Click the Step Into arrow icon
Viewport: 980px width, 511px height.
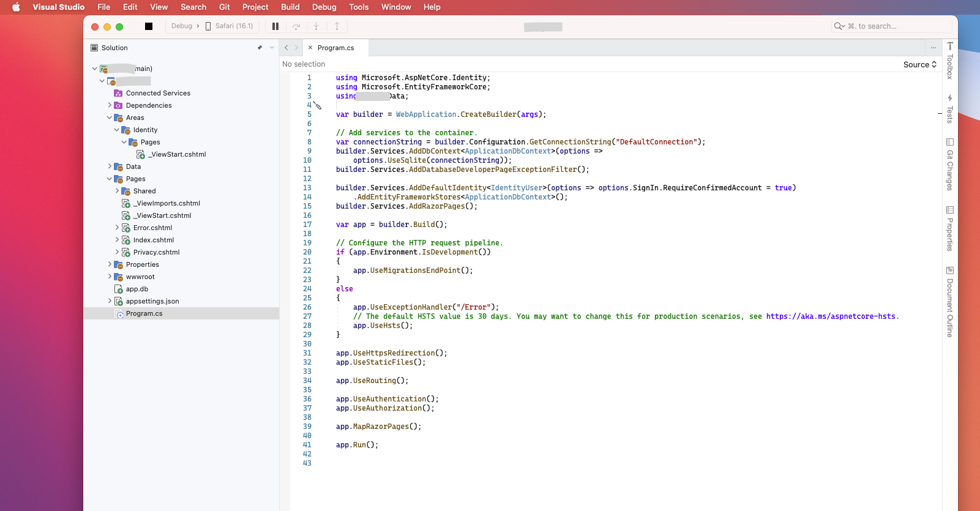coord(316,26)
